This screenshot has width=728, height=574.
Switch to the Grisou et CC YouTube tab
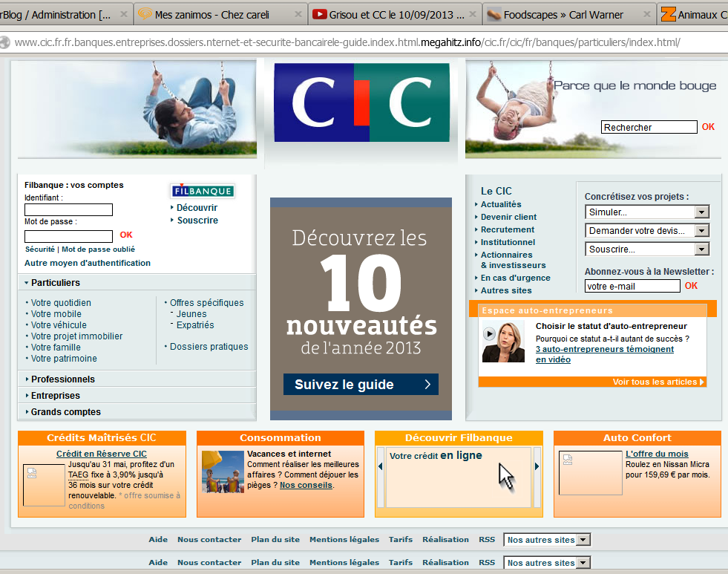[x=394, y=15]
